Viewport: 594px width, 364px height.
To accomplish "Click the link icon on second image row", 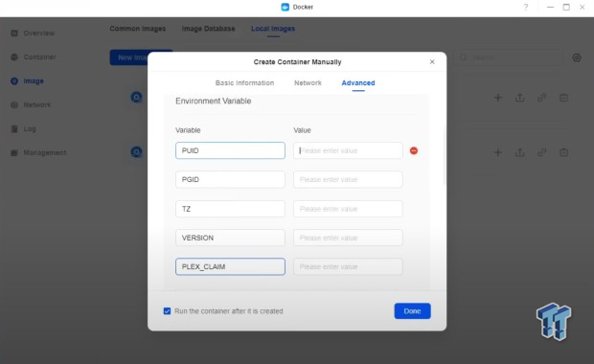I will 541,152.
